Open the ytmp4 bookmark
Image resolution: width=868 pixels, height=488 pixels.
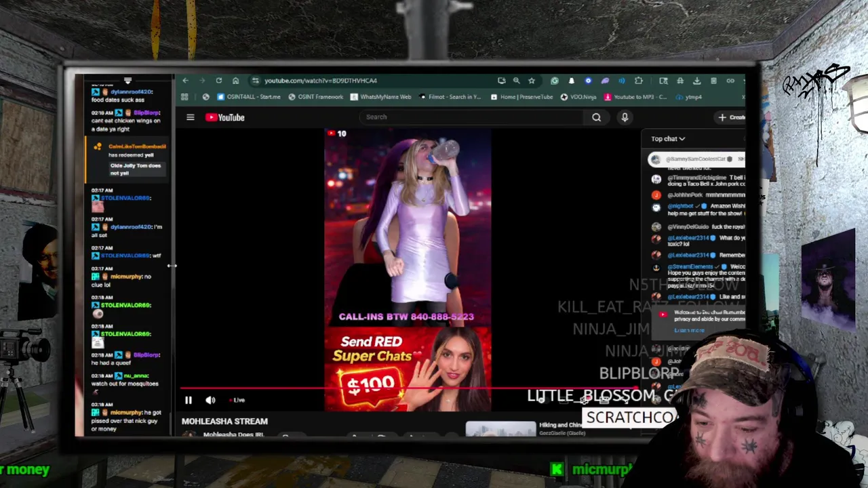(x=688, y=97)
